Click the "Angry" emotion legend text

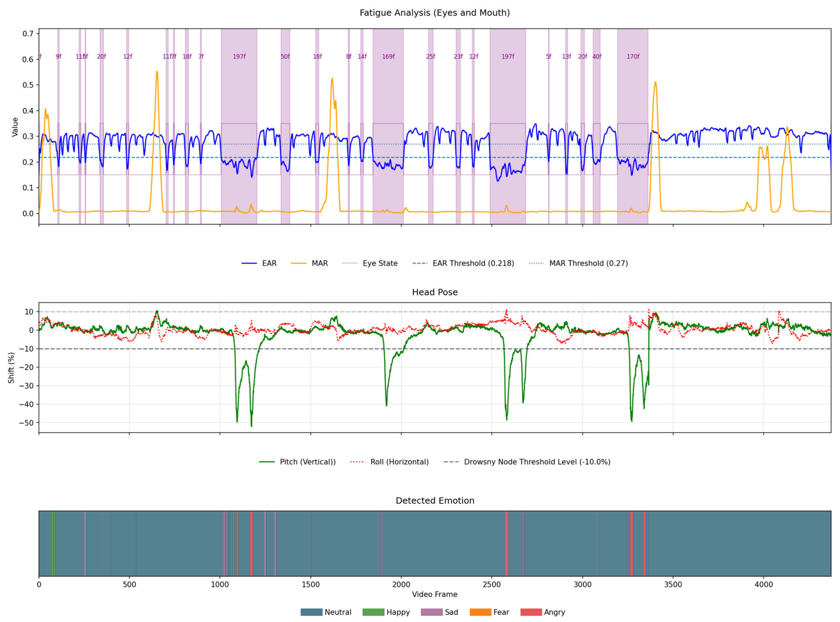555,612
